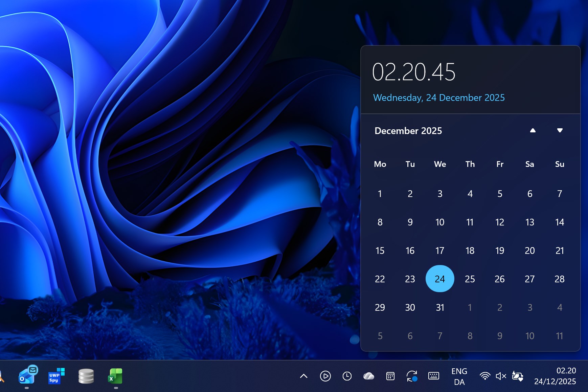The image size is (588, 392).
Task: Open the Excel taskbar icon
Action: [115, 376]
